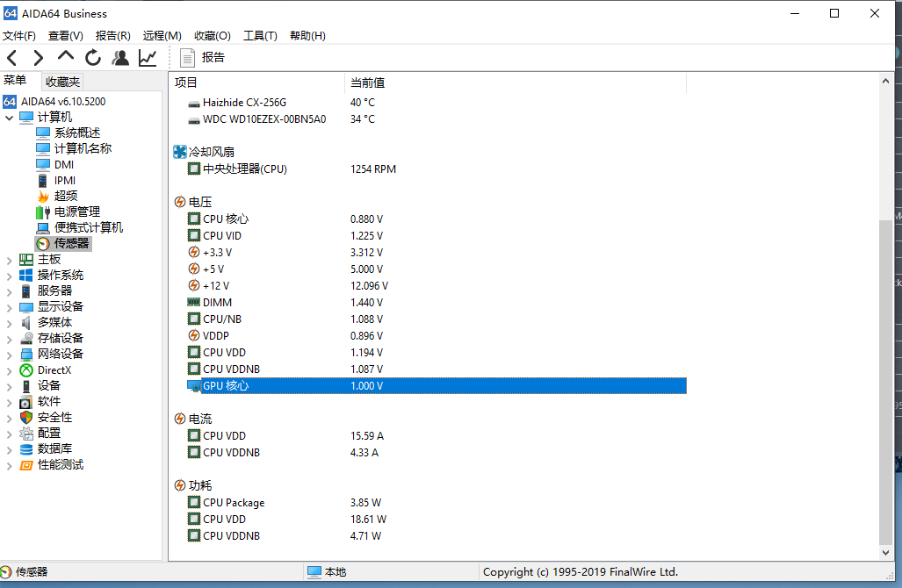Screen dimensions: 902x588
Task: Expand the 网络设备 tree node
Action: [x=9, y=355]
